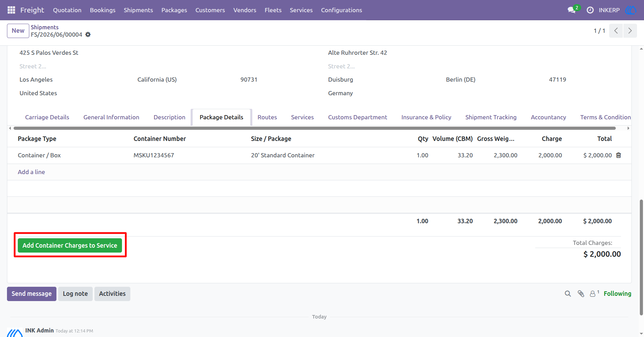Show followers list icon
The image size is (644, 337).
[594, 294]
